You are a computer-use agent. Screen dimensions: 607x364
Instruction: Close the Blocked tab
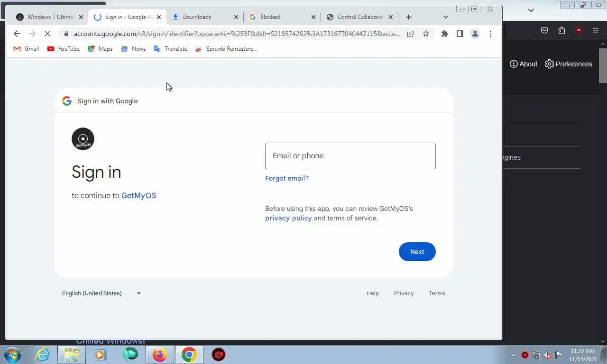[x=313, y=17]
